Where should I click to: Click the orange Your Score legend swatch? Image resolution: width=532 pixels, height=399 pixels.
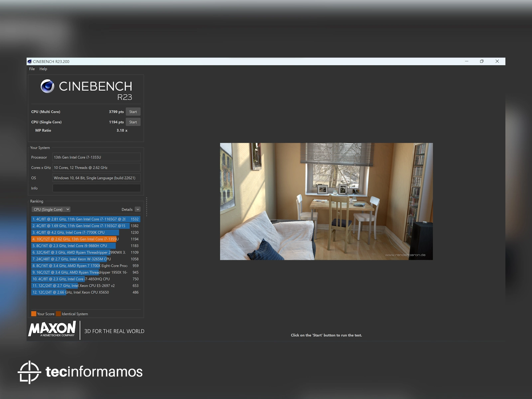point(34,314)
